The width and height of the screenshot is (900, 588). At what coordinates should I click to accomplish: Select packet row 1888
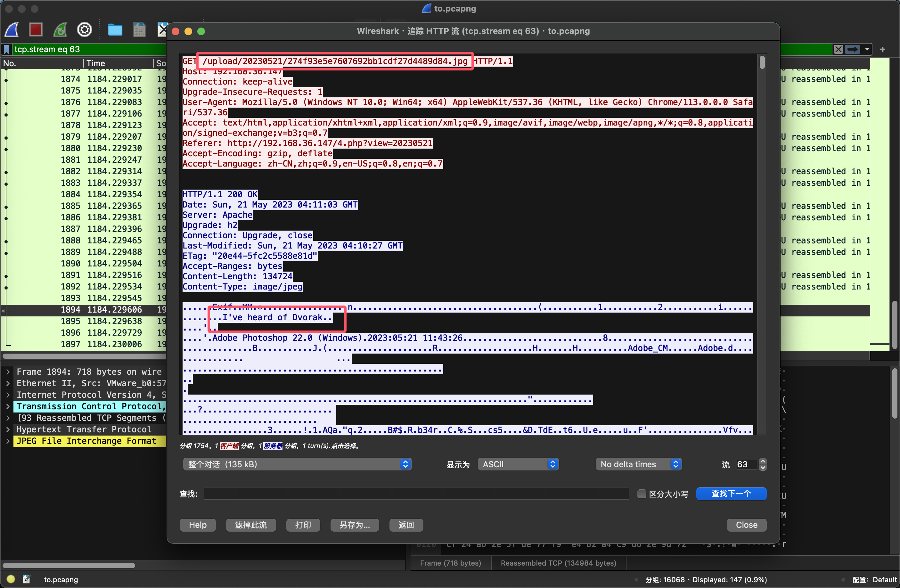click(x=83, y=241)
